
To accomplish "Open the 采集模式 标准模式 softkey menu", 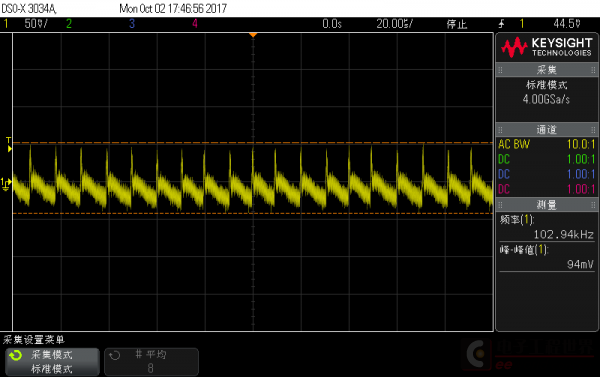I will tap(52, 362).
